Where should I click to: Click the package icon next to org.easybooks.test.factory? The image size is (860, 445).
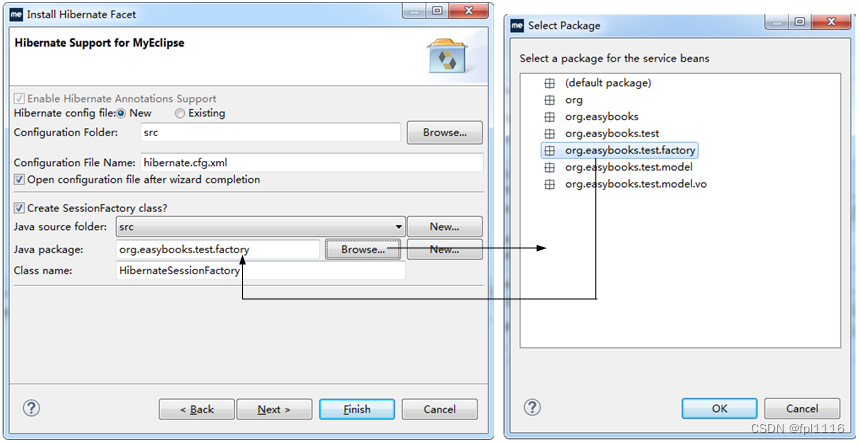click(x=549, y=150)
